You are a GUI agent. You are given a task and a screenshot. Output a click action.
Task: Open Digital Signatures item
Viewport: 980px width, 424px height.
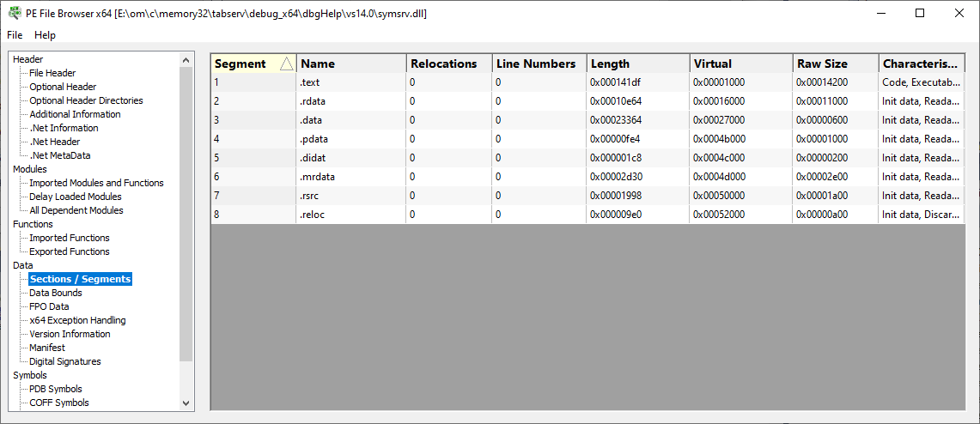point(65,361)
